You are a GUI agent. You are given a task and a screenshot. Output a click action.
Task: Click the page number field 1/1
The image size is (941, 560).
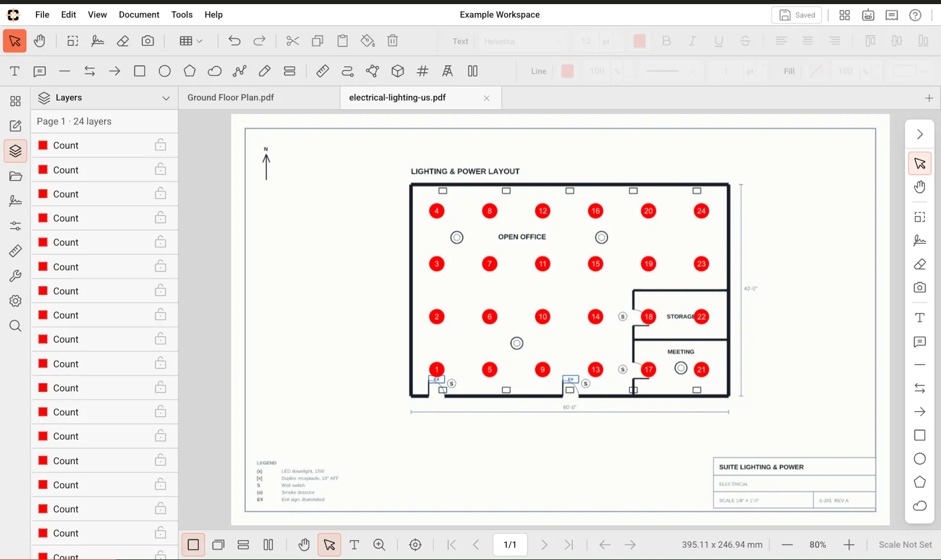click(510, 545)
